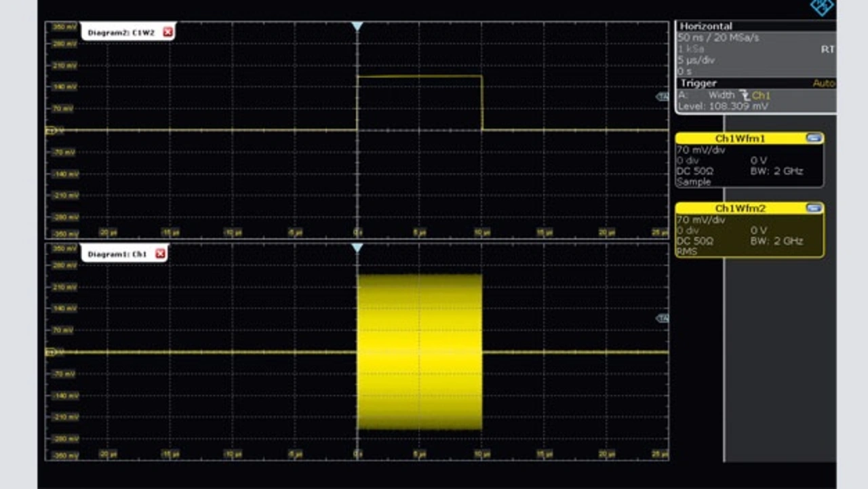The width and height of the screenshot is (868, 489).
Task: Click the Rohde & Schwarz logo icon
Action: pos(821,7)
